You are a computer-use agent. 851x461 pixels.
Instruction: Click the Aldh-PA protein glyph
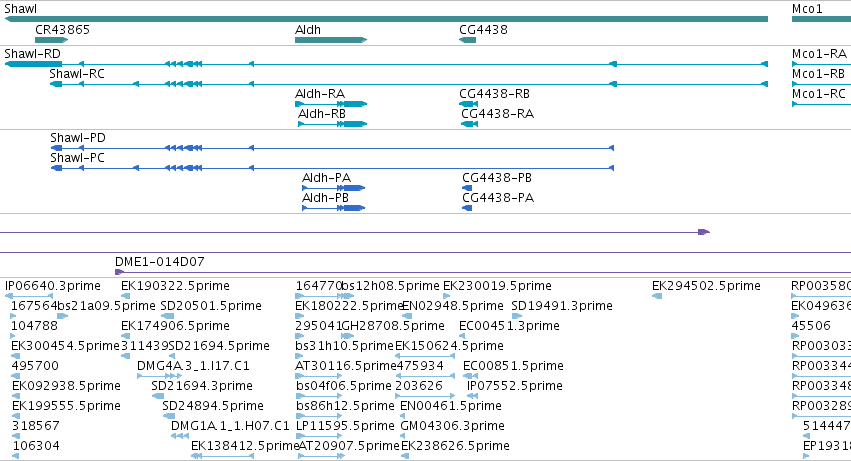click(333, 188)
